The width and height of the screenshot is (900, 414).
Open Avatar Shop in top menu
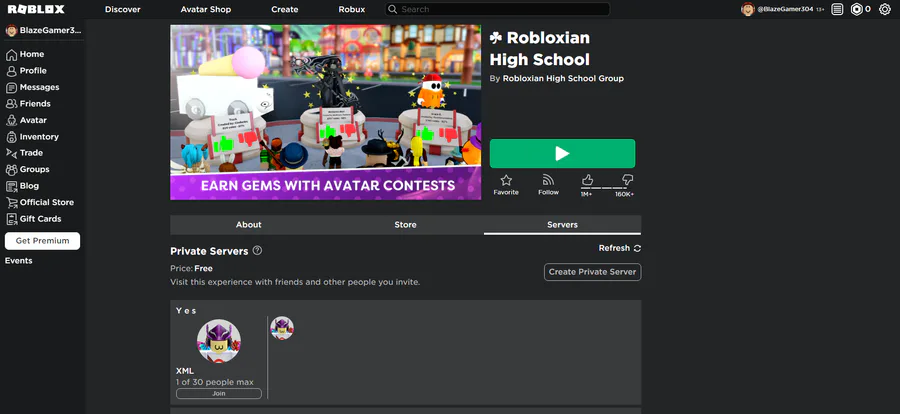pos(205,9)
